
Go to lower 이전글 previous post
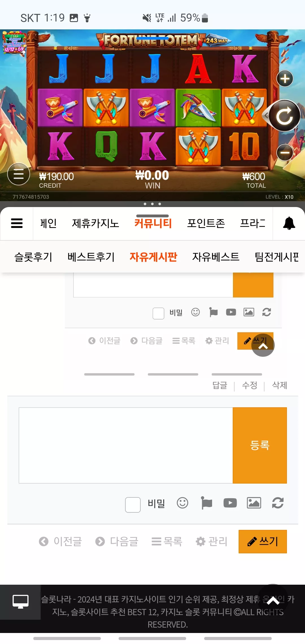[60, 541]
